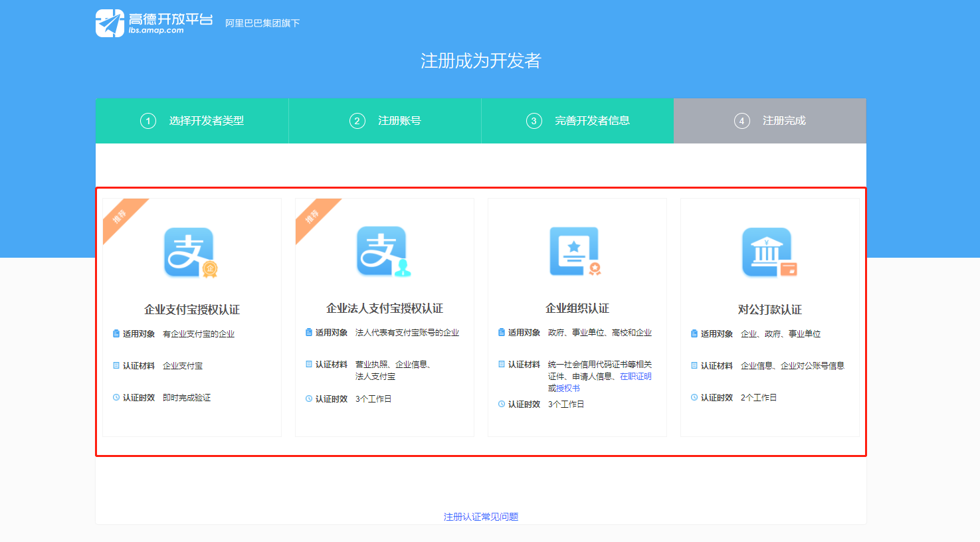This screenshot has width=980, height=542.
Task: Click text 企业、政府、事业单位
Action: [x=781, y=334]
